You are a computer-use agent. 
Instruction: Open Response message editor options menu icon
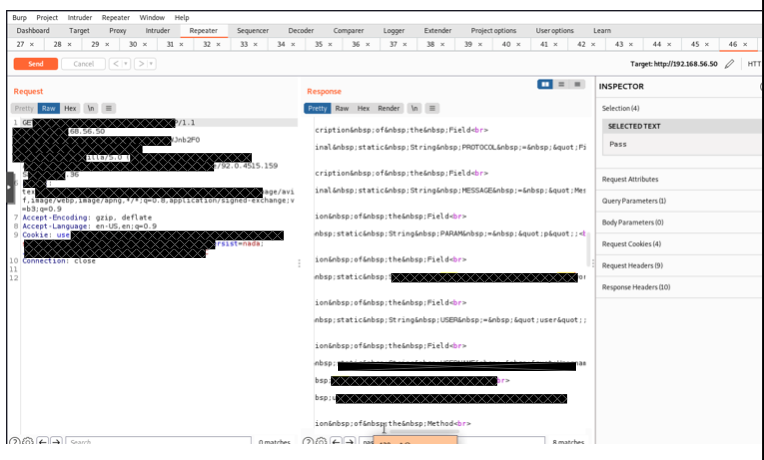432,108
